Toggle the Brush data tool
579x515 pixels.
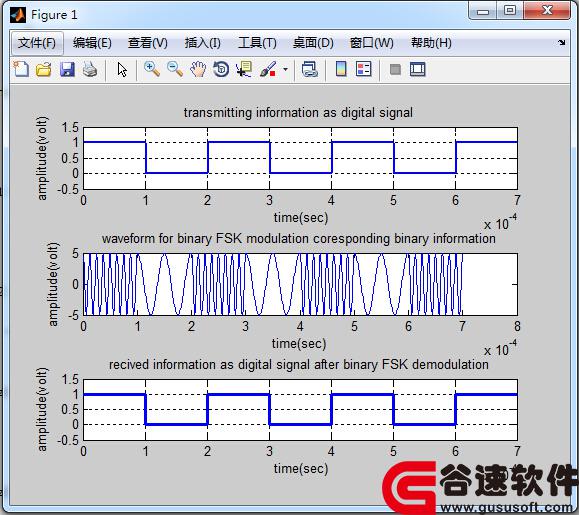click(268, 69)
